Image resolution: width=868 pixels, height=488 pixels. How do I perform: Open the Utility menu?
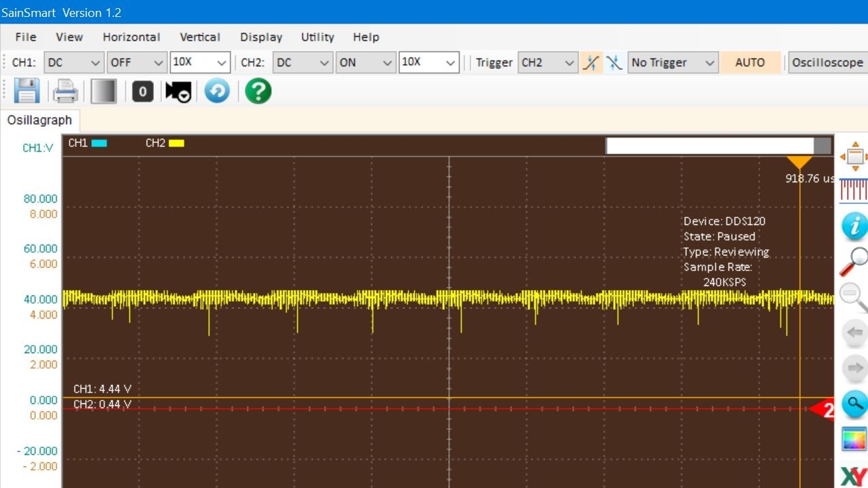317,37
